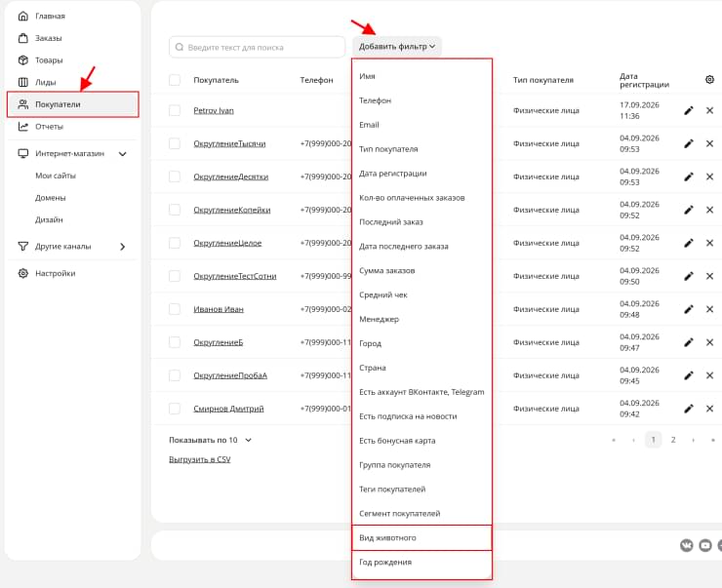Screen dimensions: 722x588
Task: Open customer Смирнов Дмитрий link
Action: (x=229, y=409)
